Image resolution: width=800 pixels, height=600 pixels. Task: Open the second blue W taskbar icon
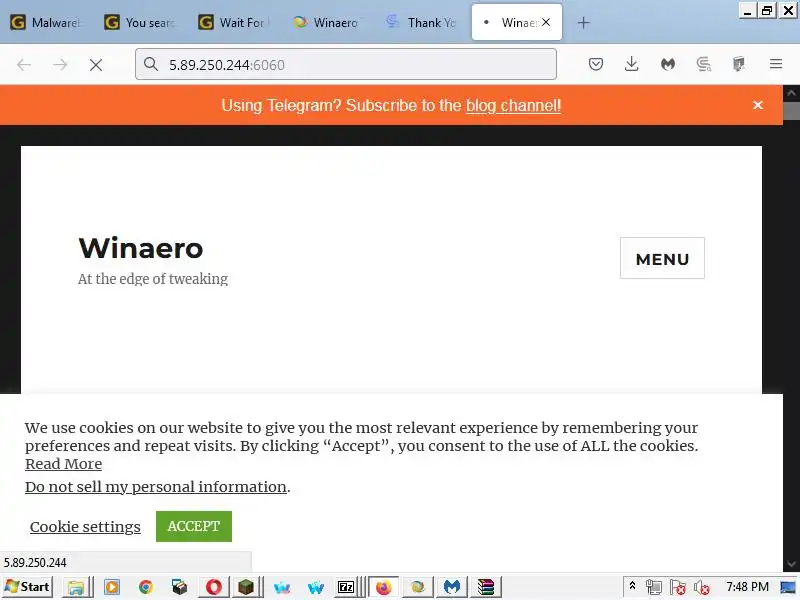pos(316,587)
